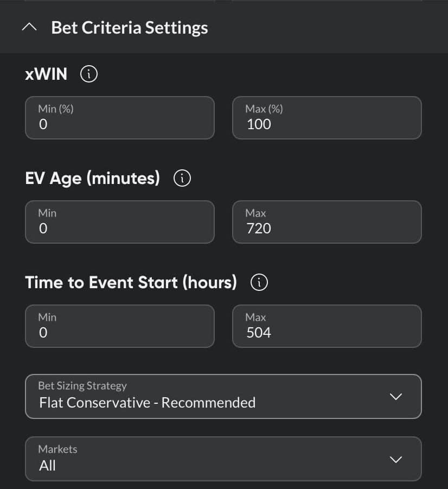448x489 pixels.
Task: Click the All value in Markets
Action: [47, 466]
